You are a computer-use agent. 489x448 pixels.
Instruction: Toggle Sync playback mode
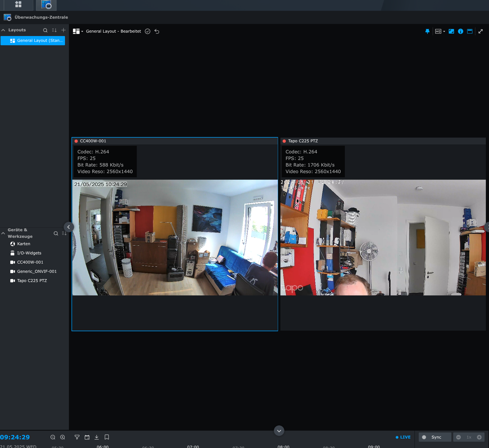(x=435, y=437)
